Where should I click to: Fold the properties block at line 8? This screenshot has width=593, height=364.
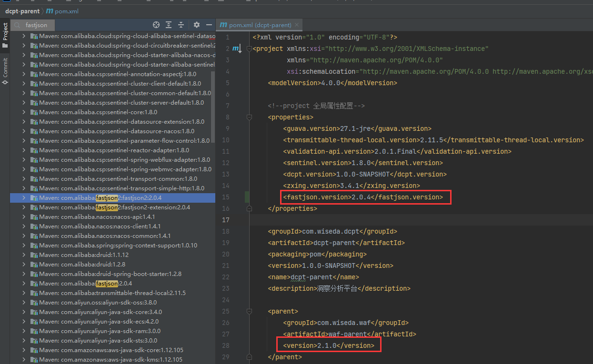tap(250, 117)
